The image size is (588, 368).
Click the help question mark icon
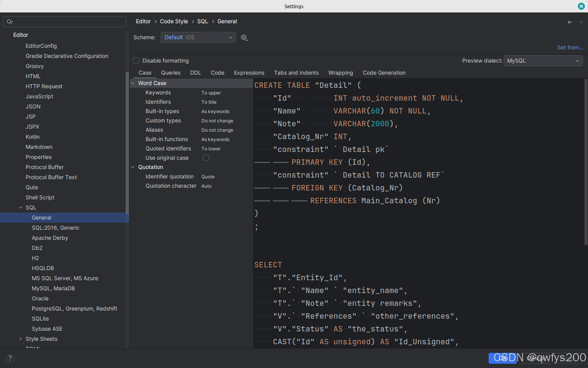(x=10, y=358)
